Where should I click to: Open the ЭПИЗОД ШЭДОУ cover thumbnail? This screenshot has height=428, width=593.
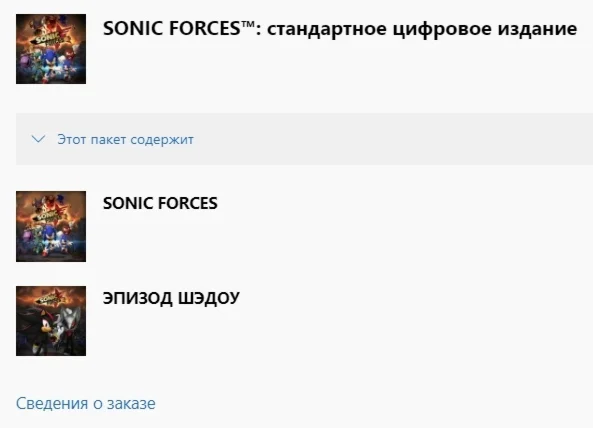(51, 321)
